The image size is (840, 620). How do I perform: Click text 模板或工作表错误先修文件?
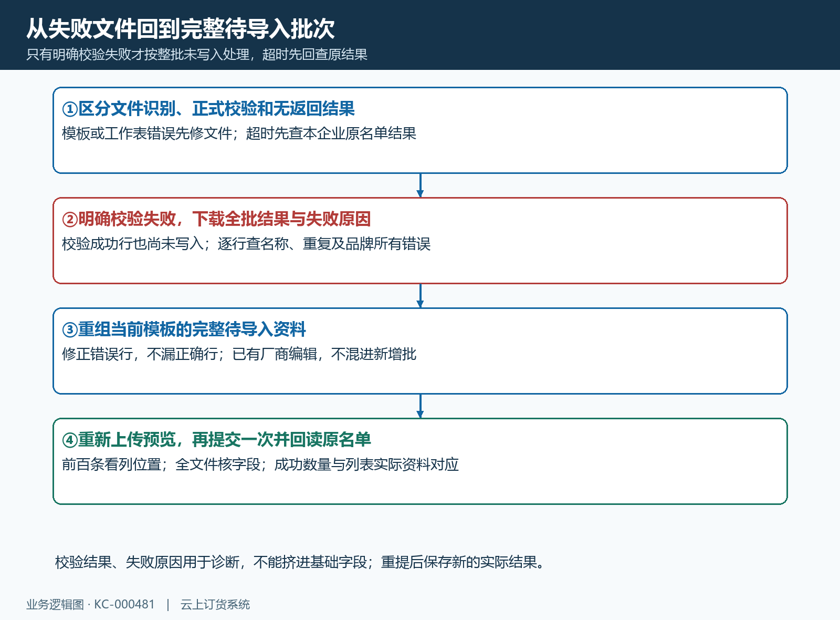(x=147, y=133)
